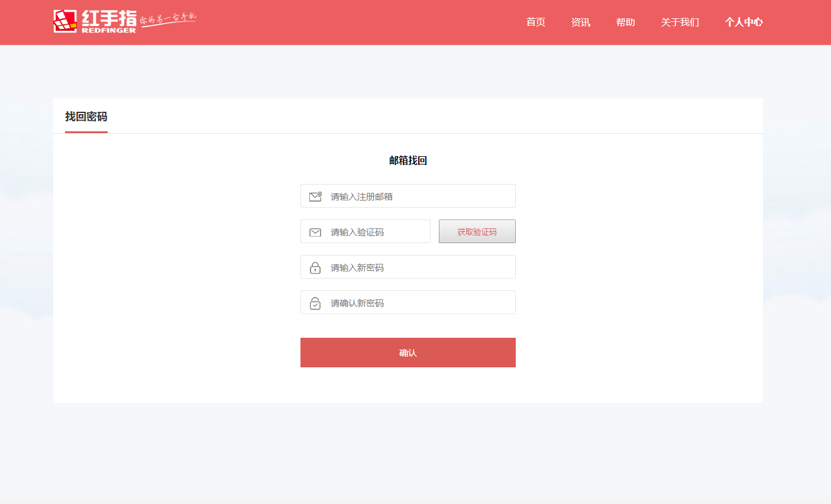Click the email @ envelope icon
Screen dimensions: 831x504
tap(315, 196)
